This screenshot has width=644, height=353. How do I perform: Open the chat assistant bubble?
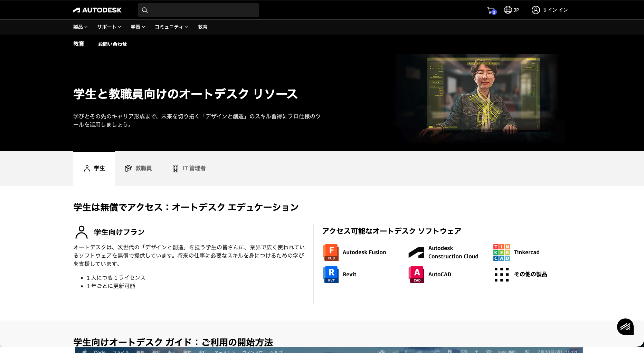[625, 327]
